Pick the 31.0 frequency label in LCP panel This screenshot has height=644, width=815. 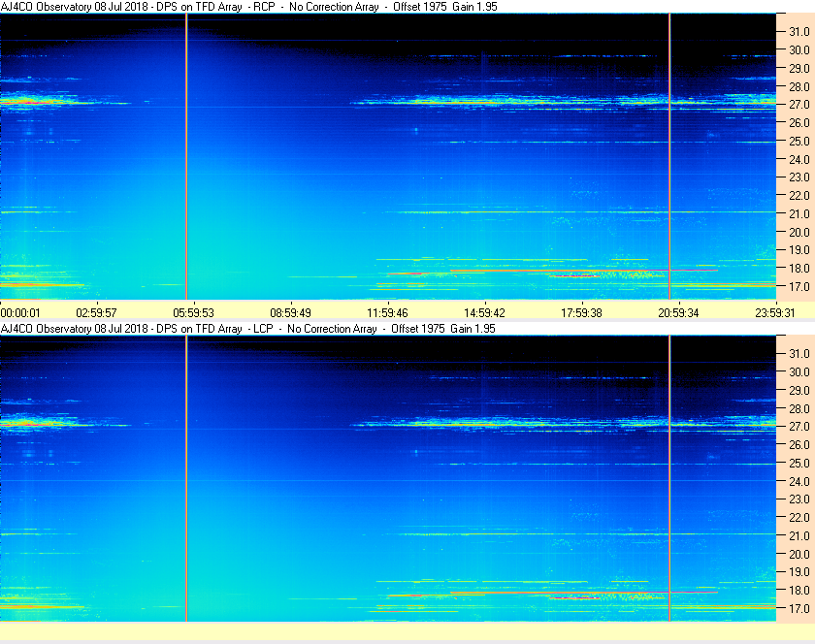point(799,353)
